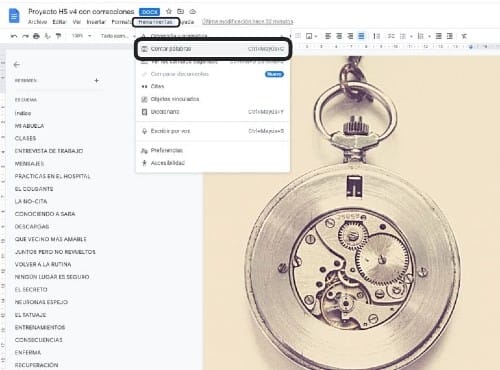Image resolution: width=500 pixels, height=370 pixels.
Task: Undo the last action
Action: (14, 36)
